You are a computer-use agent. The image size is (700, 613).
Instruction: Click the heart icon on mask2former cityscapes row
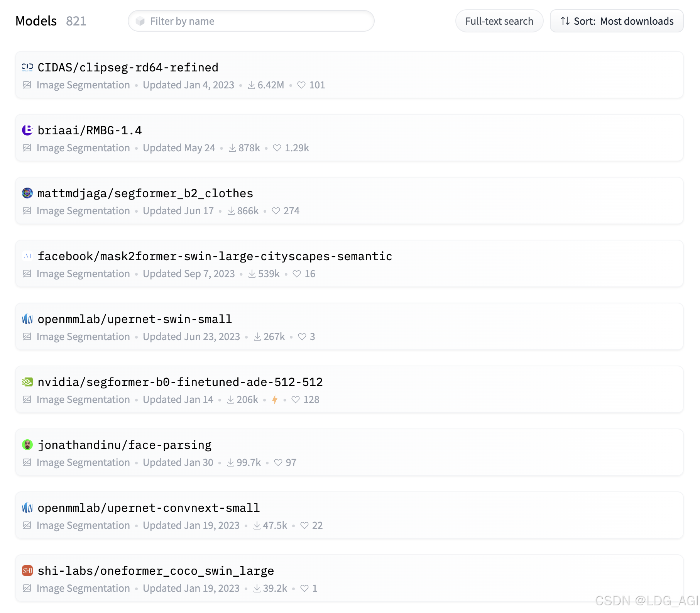point(297,274)
